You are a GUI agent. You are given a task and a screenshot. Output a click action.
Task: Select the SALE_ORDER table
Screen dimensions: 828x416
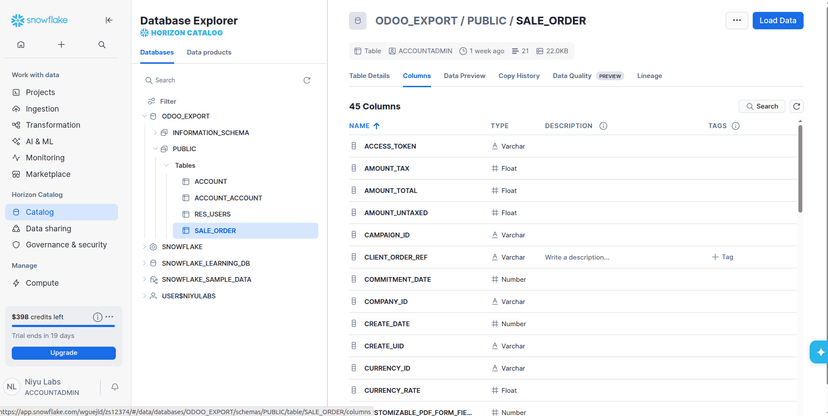[246, 231]
